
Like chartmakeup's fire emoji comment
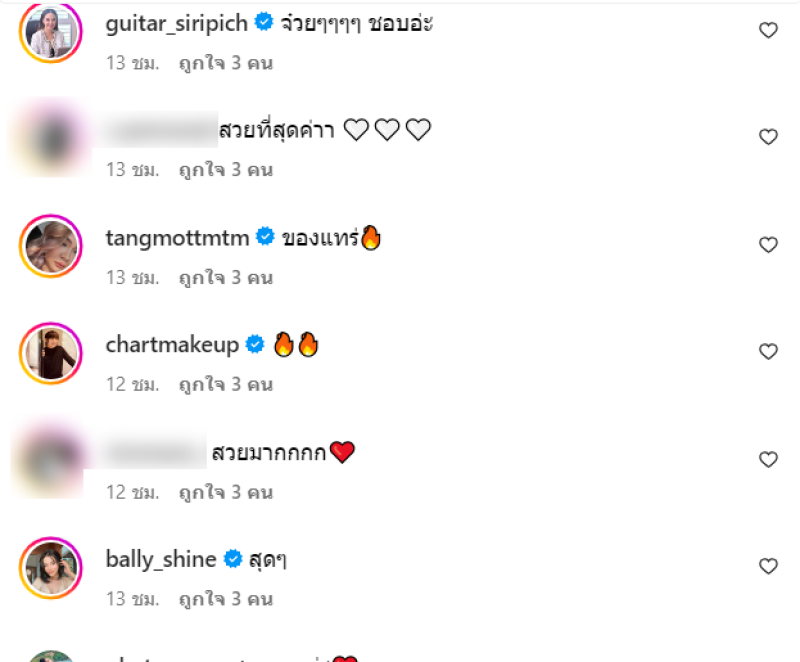coord(768,351)
